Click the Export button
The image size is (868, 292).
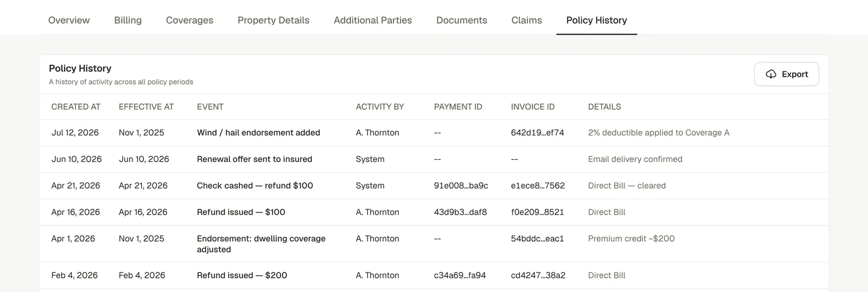[x=787, y=74]
